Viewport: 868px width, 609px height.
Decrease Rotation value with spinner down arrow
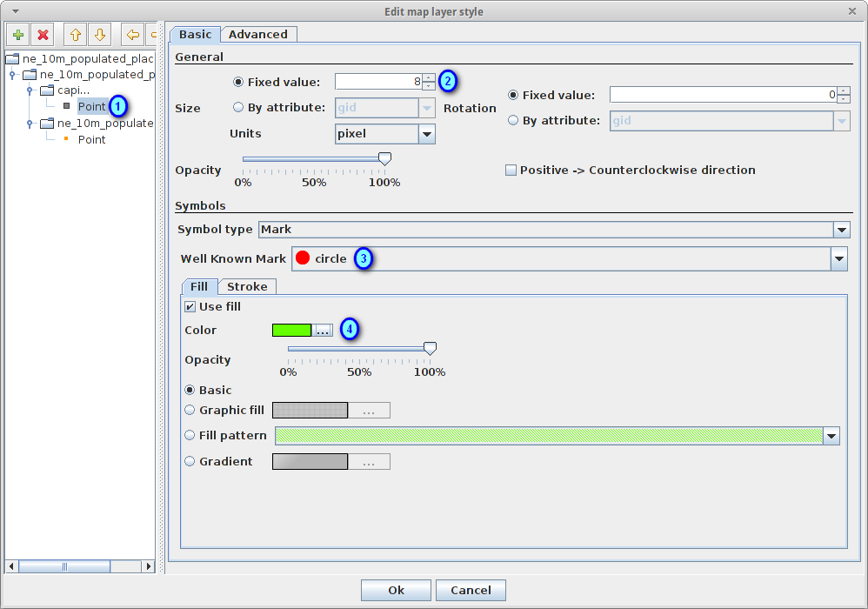pos(844,99)
